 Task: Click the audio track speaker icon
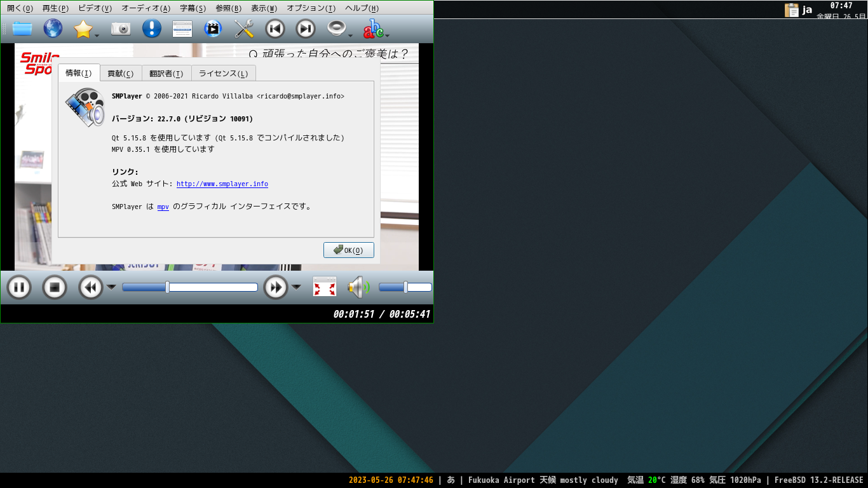tap(336, 28)
